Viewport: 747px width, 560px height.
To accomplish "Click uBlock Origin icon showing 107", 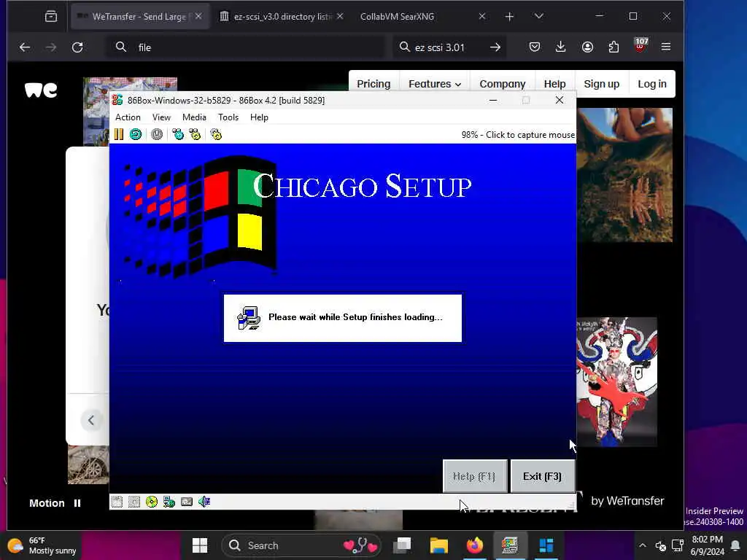I will coord(640,46).
